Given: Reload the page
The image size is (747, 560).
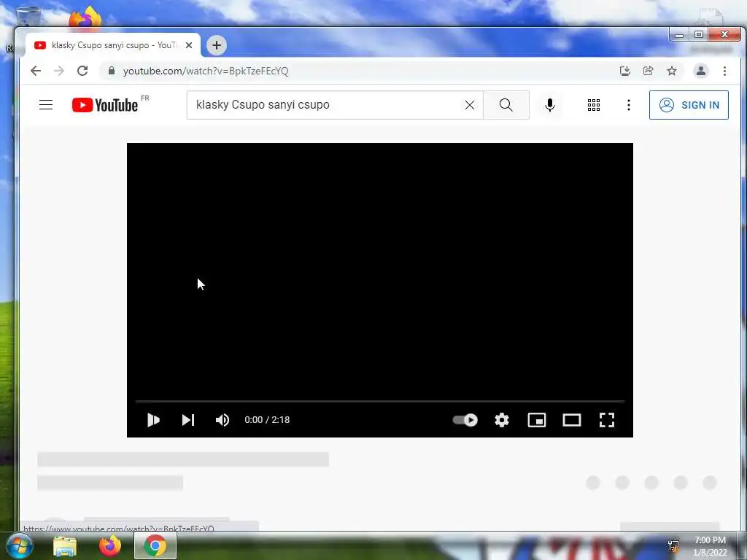Looking at the screenshot, I should [x=82, y=71].
